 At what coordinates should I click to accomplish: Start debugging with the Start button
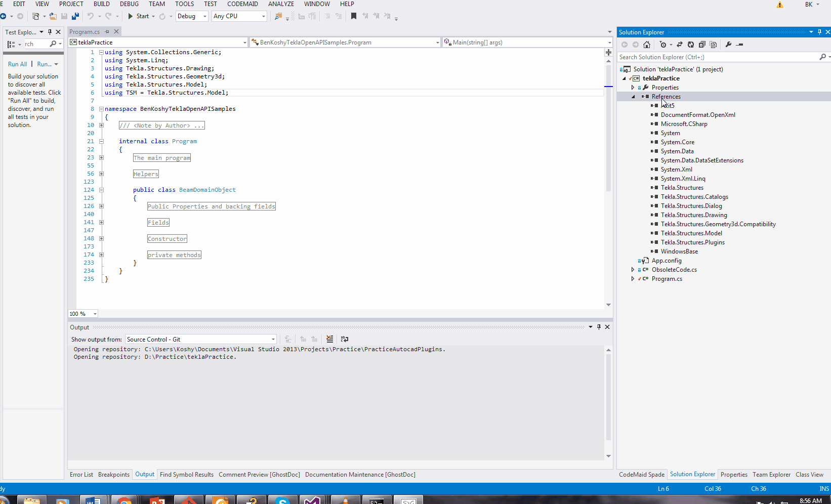pyautogui.click(x=140, y=16)
